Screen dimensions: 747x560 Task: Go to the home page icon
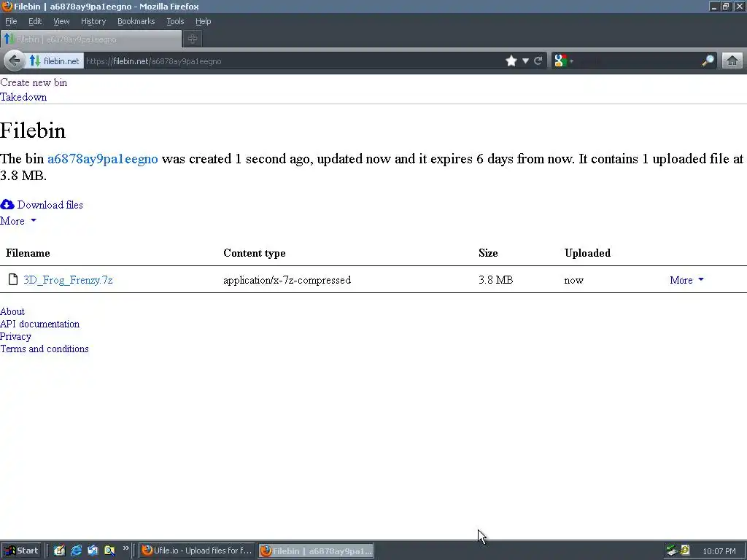pos(732,61)
